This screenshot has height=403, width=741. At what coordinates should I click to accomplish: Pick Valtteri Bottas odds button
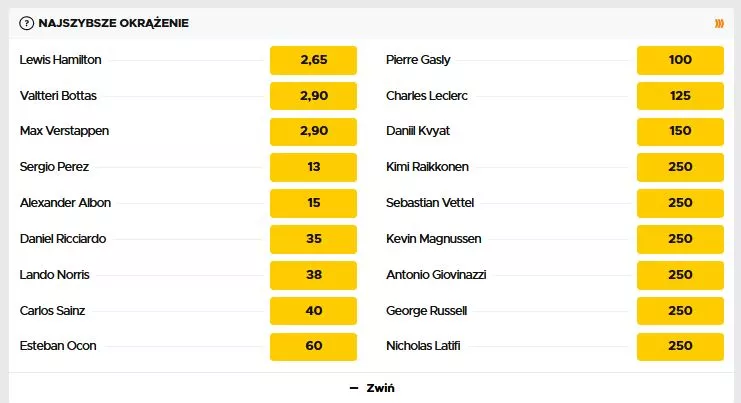tap(314, 96)
